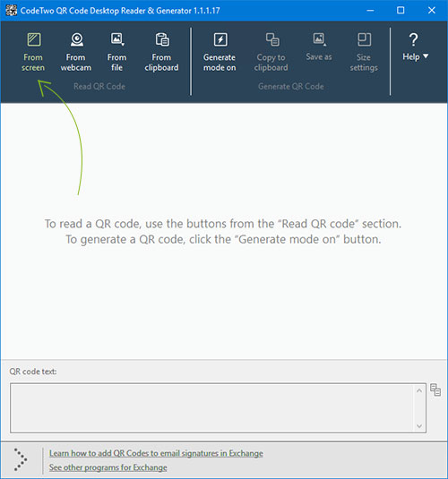
Task: Click the "Read QR Code" section label
Action: [99, 87]
